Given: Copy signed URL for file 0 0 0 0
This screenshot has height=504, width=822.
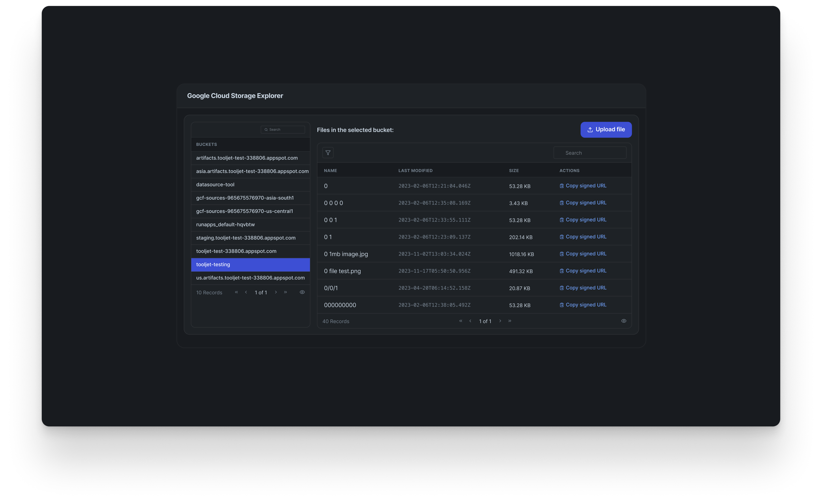Looking at the screenshot, I should (583, 203).
